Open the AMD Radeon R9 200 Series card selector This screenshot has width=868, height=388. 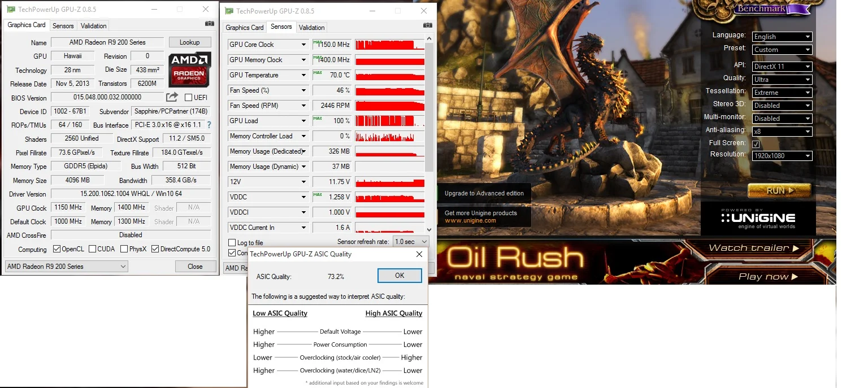tap(67, 267)
